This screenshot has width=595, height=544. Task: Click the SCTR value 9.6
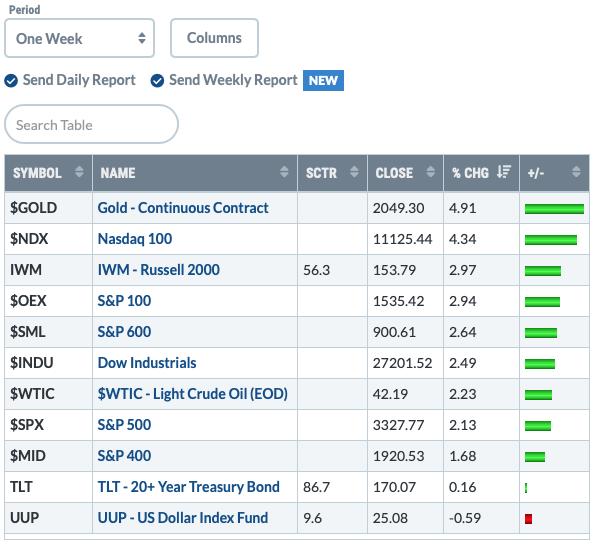point(312,518)
